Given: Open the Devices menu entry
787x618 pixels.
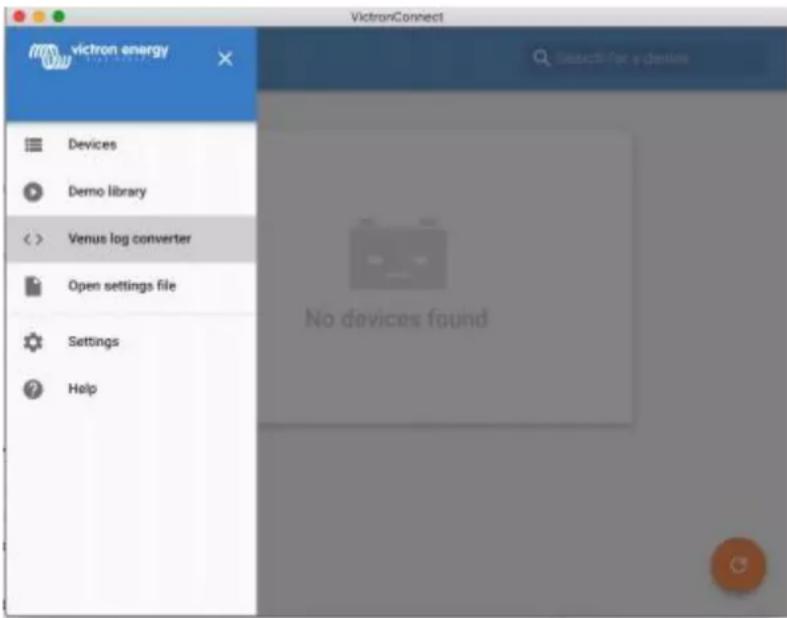Looking at the screenshot, I should [132, 145].
